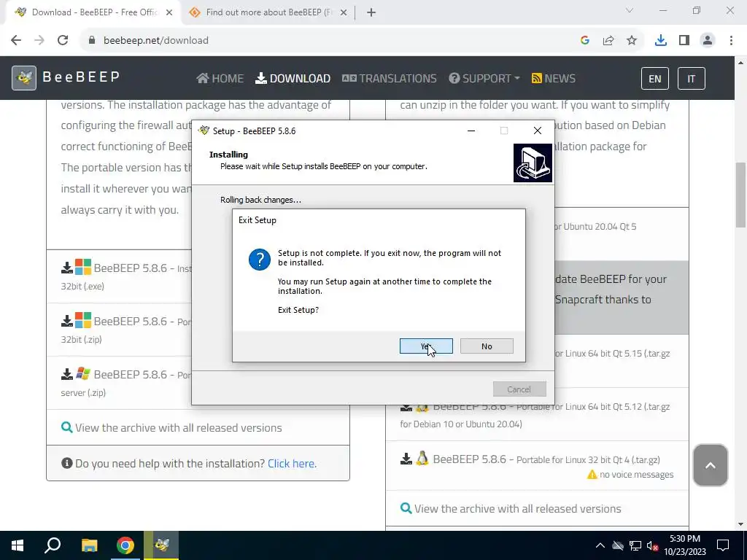Image resolution: width=747 pixels, height=560 pixels.
Task: Open the DOWNLOAD nav item
Action: click(x=293, y=78)
